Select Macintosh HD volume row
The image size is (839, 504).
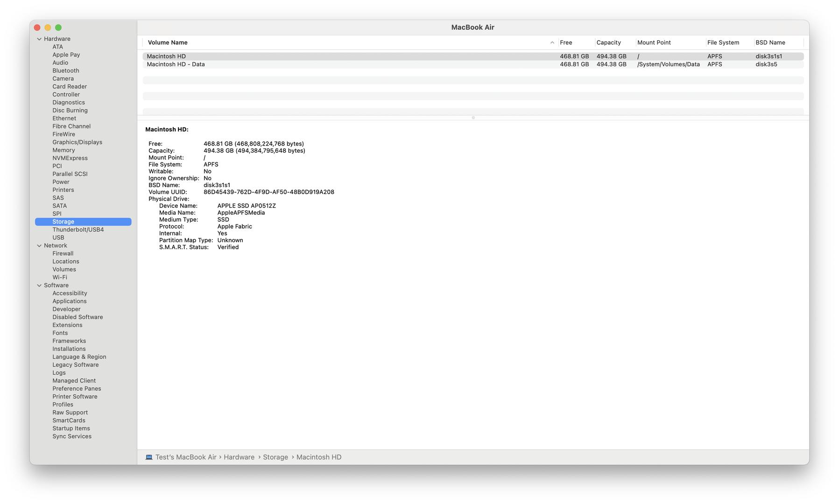[473, 56]
